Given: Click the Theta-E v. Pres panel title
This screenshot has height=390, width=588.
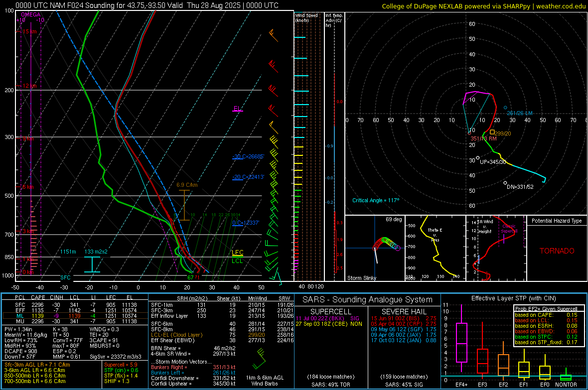Looking at the screenshot, I should coord(435,235).
